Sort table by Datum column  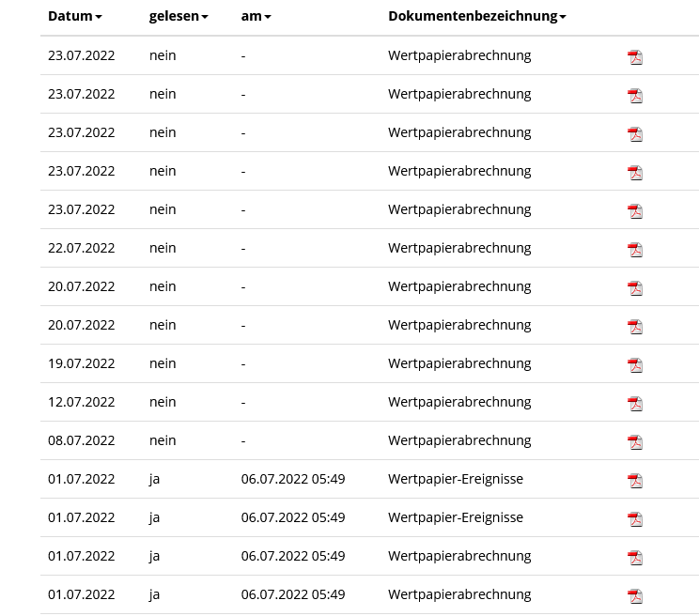(x=74, y=16)
